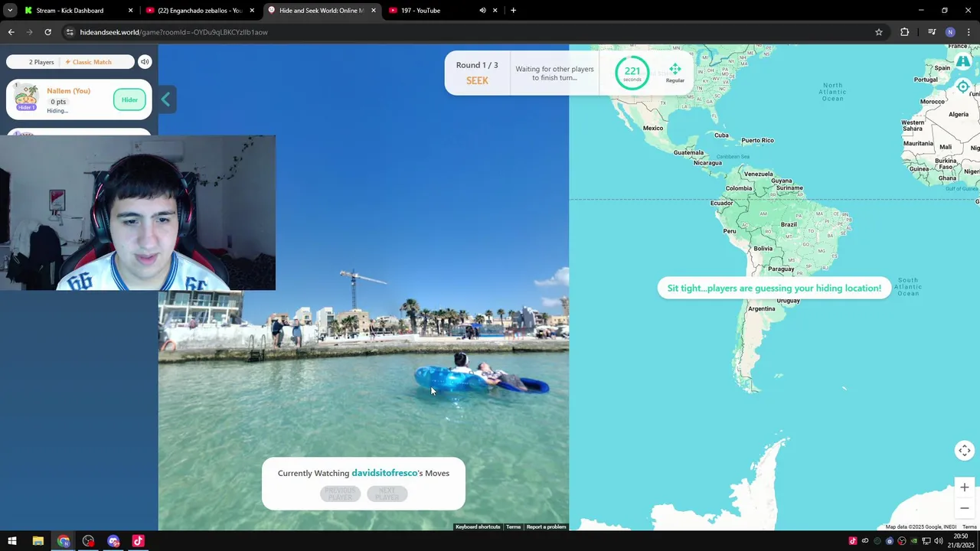Click the Next Player button
Screen dimensions: 980x551
tap(387, 494)
